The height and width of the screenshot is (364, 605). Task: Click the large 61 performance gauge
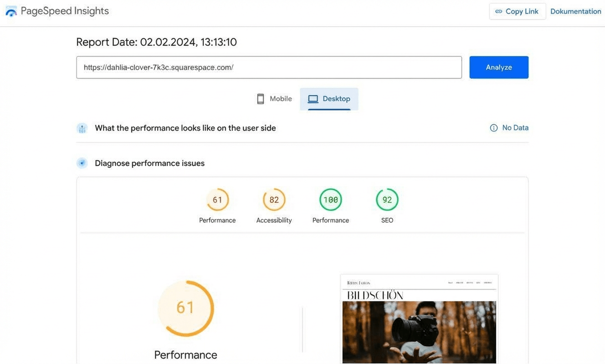point(185,308)
